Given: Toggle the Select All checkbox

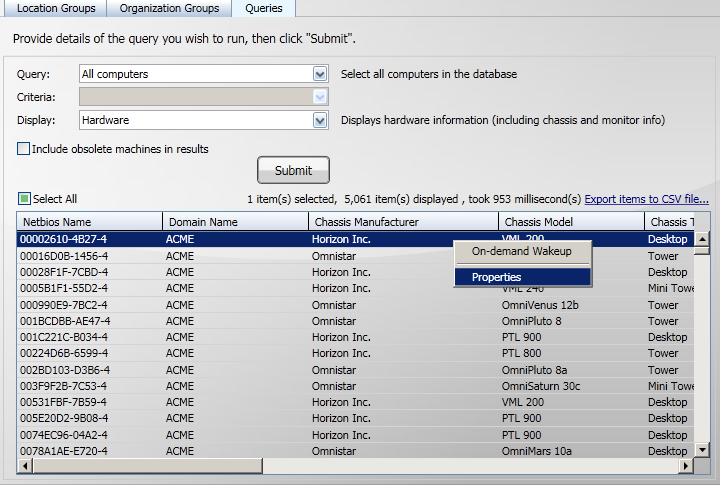Looking at the screenshot, I should (x=25, y=199).
